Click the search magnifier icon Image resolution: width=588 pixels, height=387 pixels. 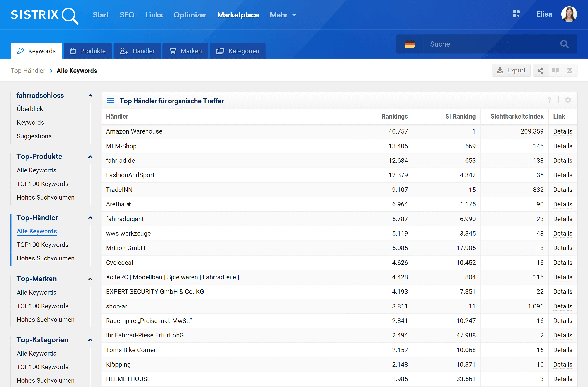(564, 44)
